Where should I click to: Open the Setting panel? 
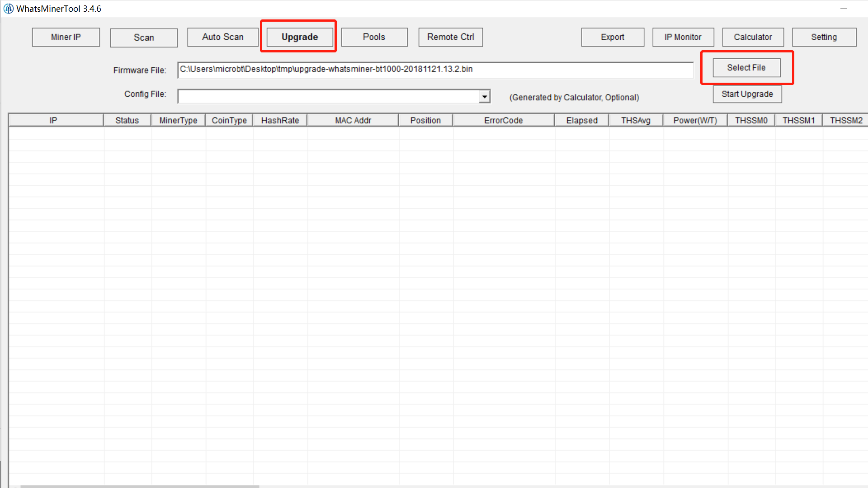pos(824,36)
